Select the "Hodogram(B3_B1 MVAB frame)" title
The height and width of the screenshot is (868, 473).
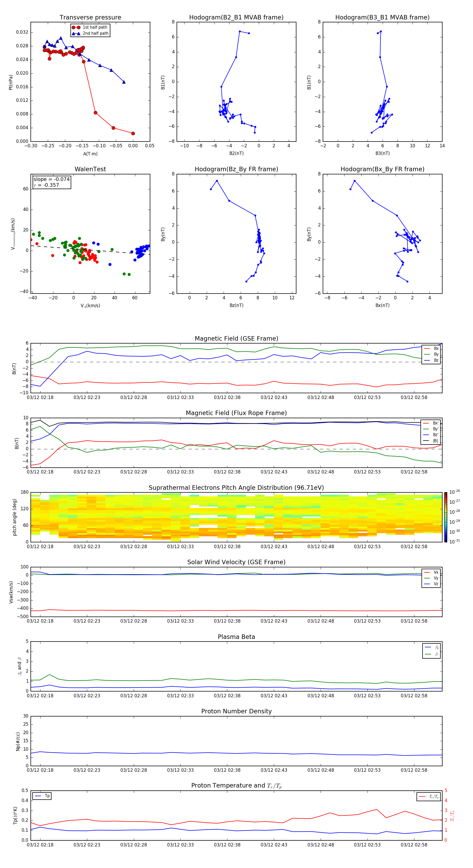[x=382, y=18]
